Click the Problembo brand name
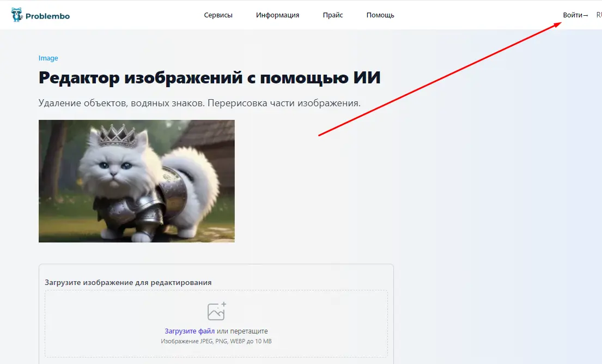This screenshot has width=602, height=364. [x=47, y=16]
